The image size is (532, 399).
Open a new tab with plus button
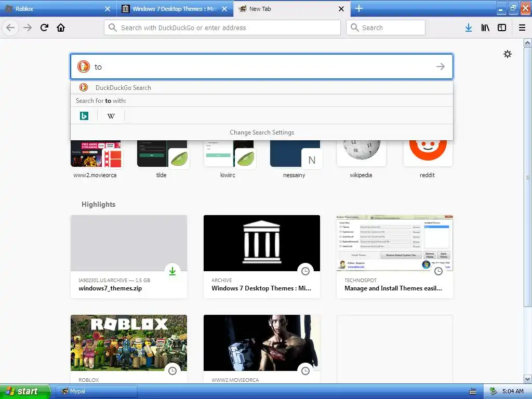click(x=359, y=8)
